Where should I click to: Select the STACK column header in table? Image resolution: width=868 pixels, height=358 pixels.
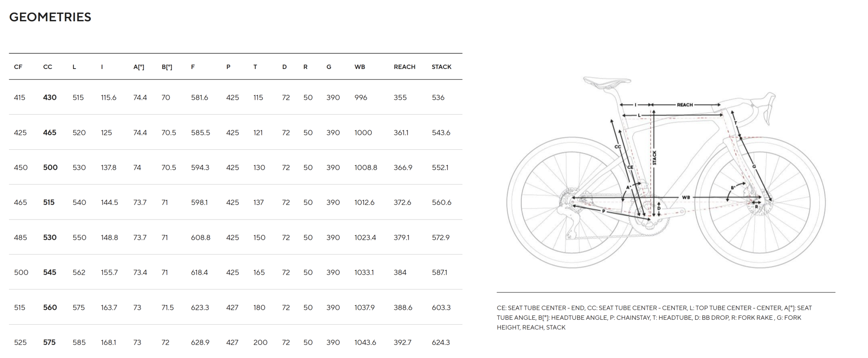coord(441,67)
